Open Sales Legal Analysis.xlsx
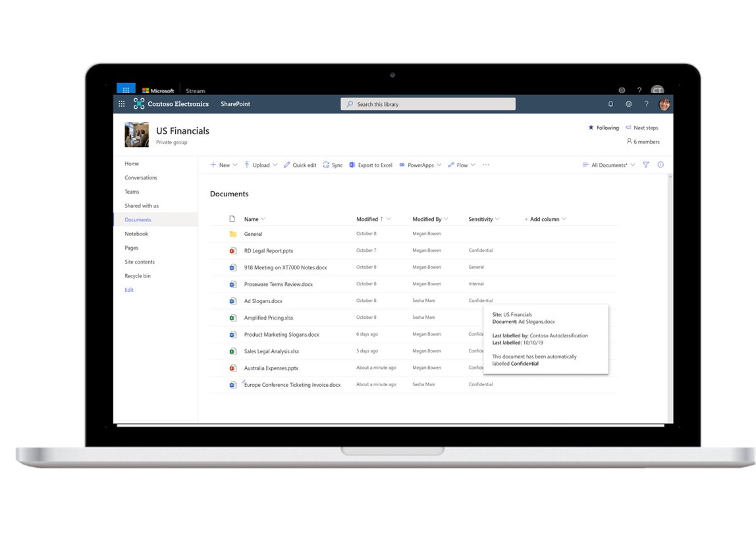This screenshot has height=541, width=756. pos(271,351)
